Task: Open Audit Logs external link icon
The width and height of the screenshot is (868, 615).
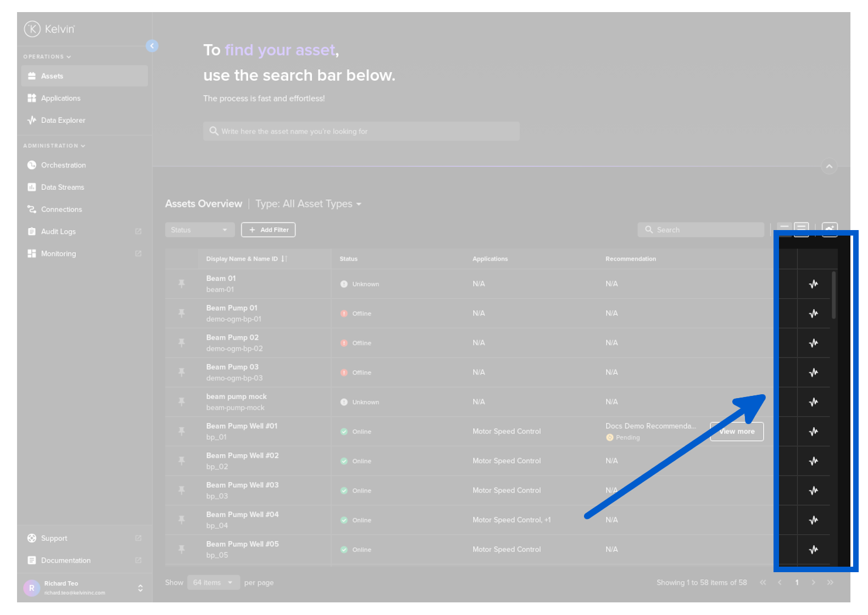Action: [x=138, y=232]
